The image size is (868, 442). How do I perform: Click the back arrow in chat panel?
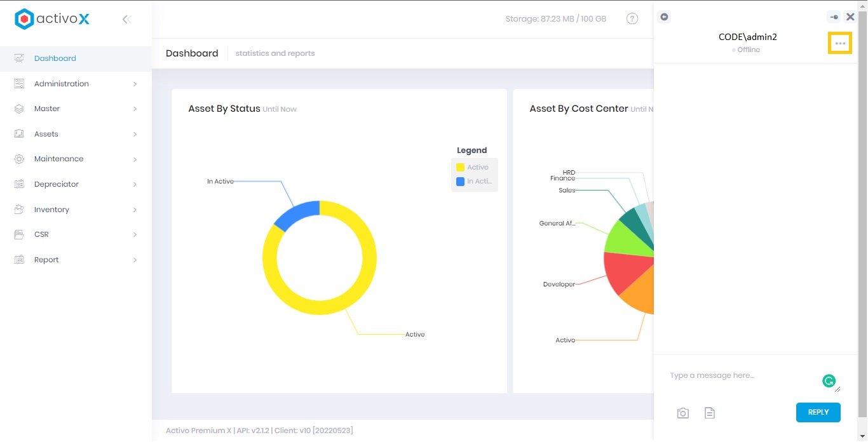664,17
